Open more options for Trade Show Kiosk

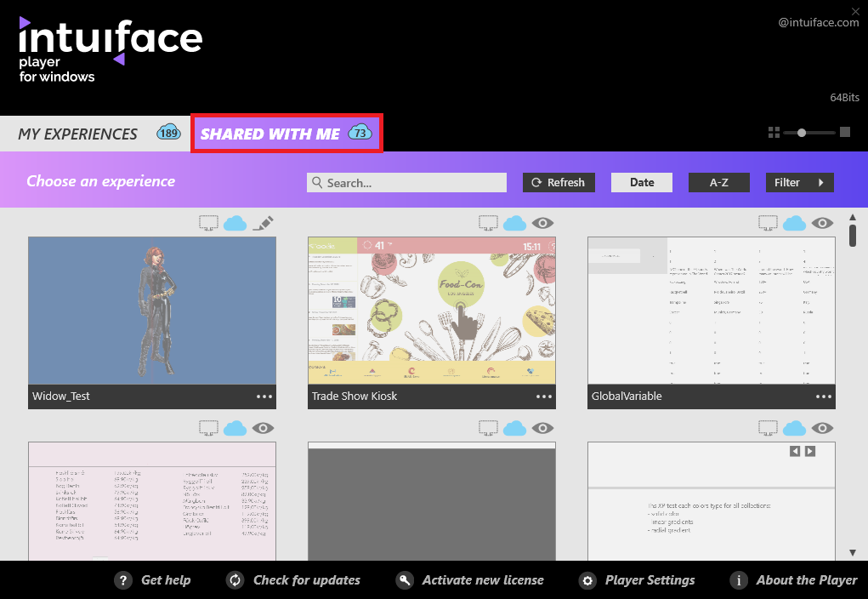(x=543, y=396)
